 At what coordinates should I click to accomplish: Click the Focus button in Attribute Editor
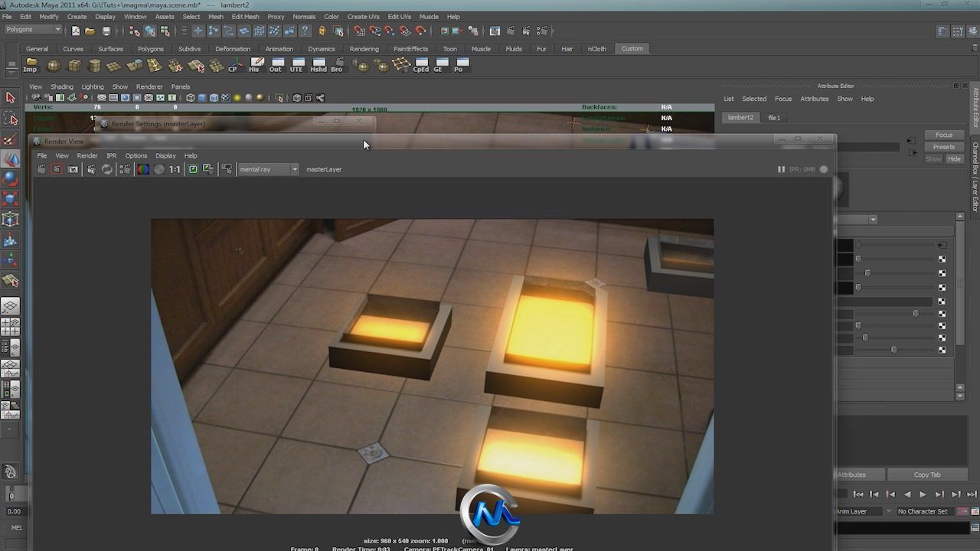pyautogui.click(x=944, y=135)
